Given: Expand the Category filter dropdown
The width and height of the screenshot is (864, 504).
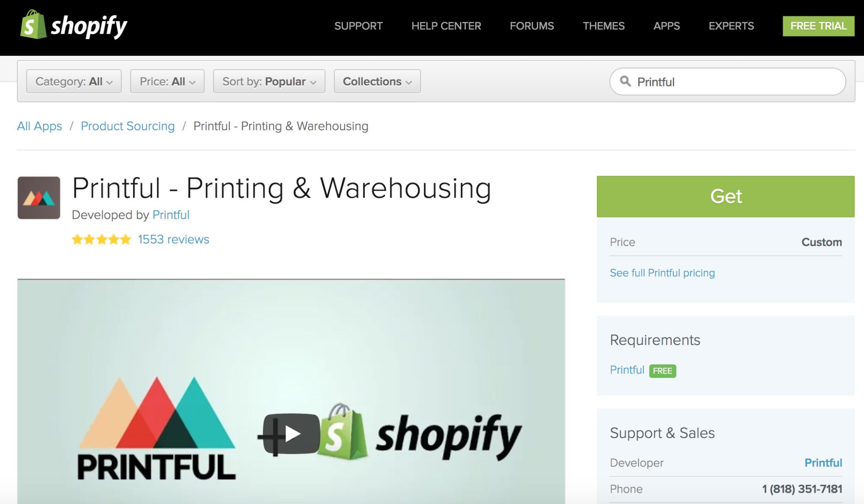Looking at the screenshot, I should (x=73, y=82).
